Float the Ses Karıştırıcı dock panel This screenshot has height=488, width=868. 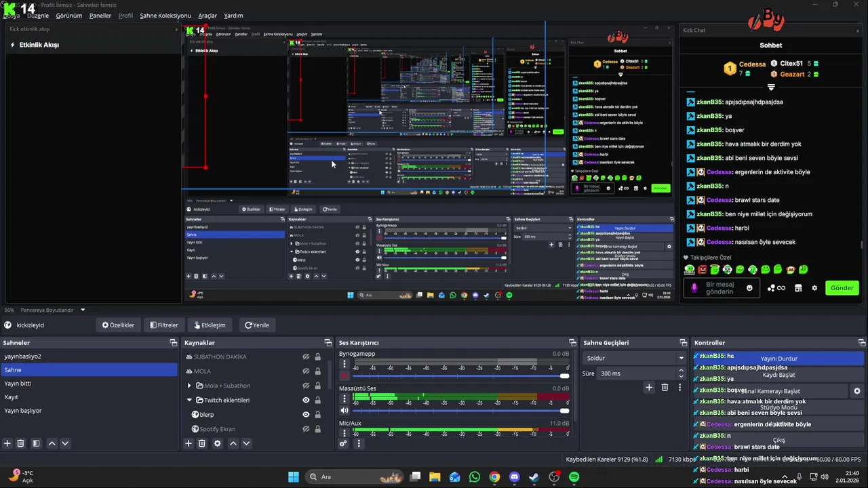(573, 343)
